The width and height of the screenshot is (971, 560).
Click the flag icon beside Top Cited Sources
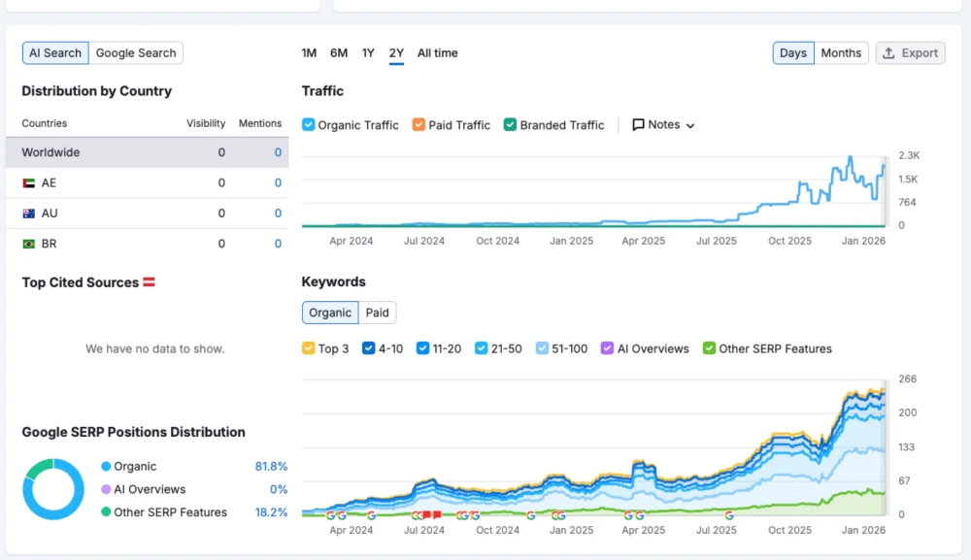click(x=151, y=281)
